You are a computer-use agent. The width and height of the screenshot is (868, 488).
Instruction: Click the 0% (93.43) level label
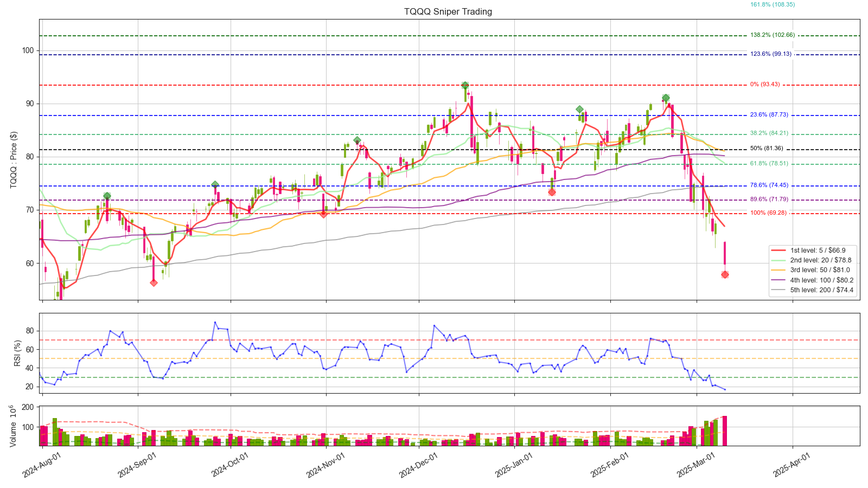tap(765, 84)
